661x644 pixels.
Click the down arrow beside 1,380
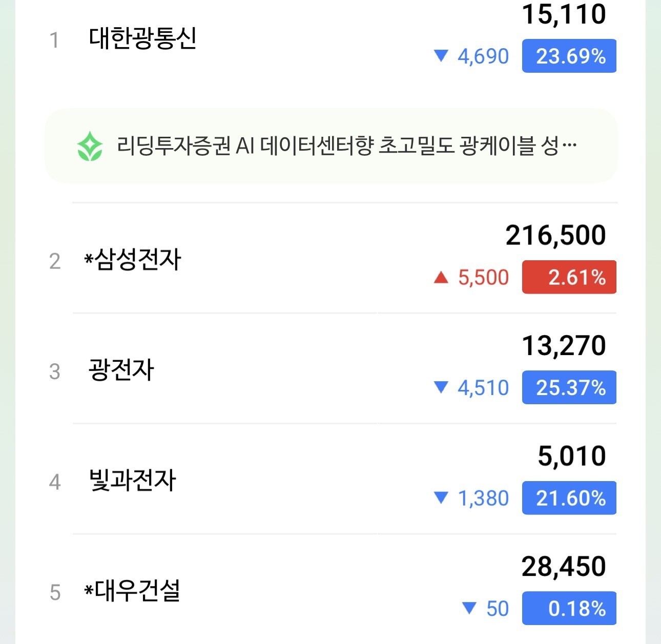(441, 498)
